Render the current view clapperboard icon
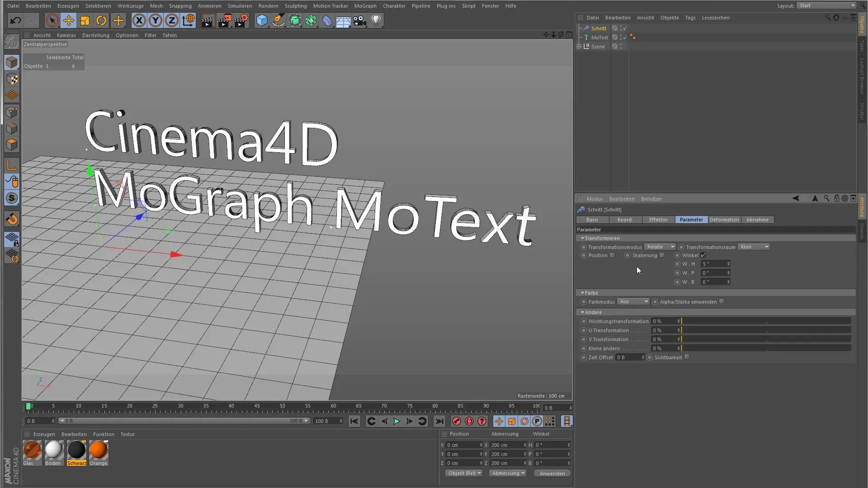This screenshot has height=488, width=868. [x=208, y=20]
